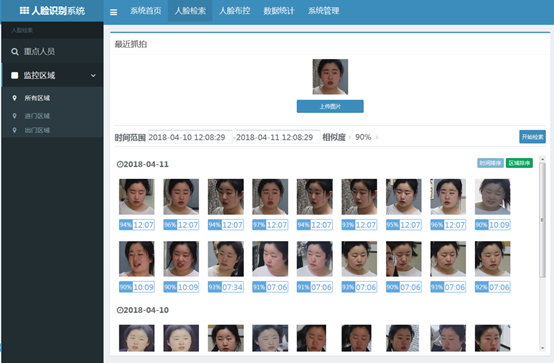
Task: Click the grid logo icon beside 人脸识别系统
Action: click(x=24, y=11)
